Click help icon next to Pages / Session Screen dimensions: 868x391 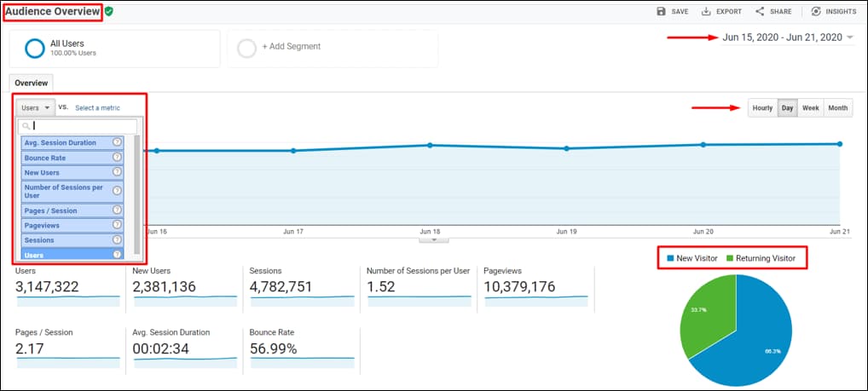pyautogui.click(x=117, y=210)
